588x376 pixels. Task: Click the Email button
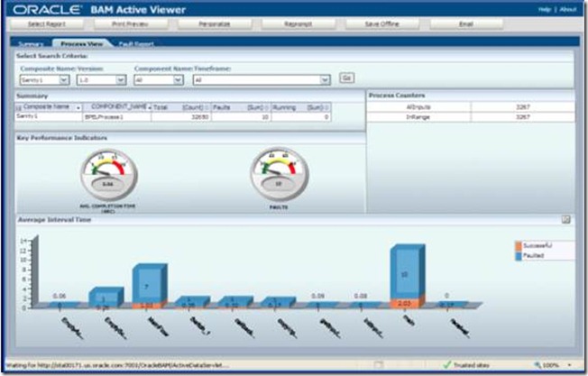[465, 24]
